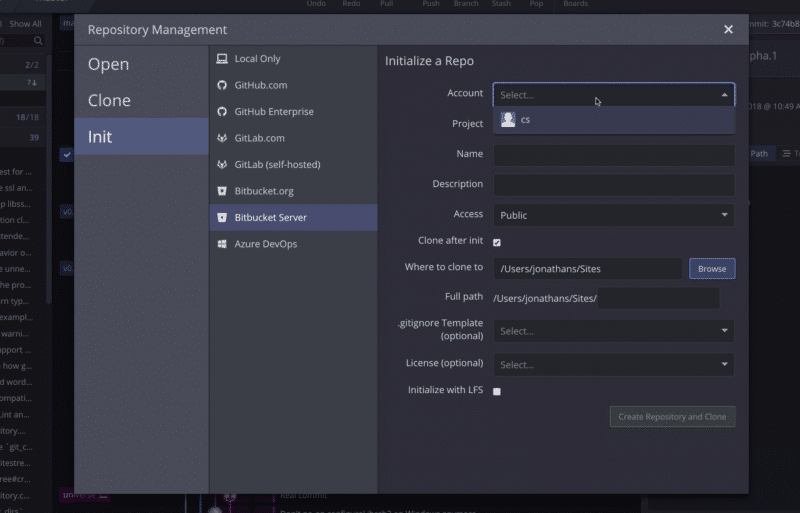Open the Access dropdown showing Public
This screenshot has height=513, width=800.
point(614,215)
